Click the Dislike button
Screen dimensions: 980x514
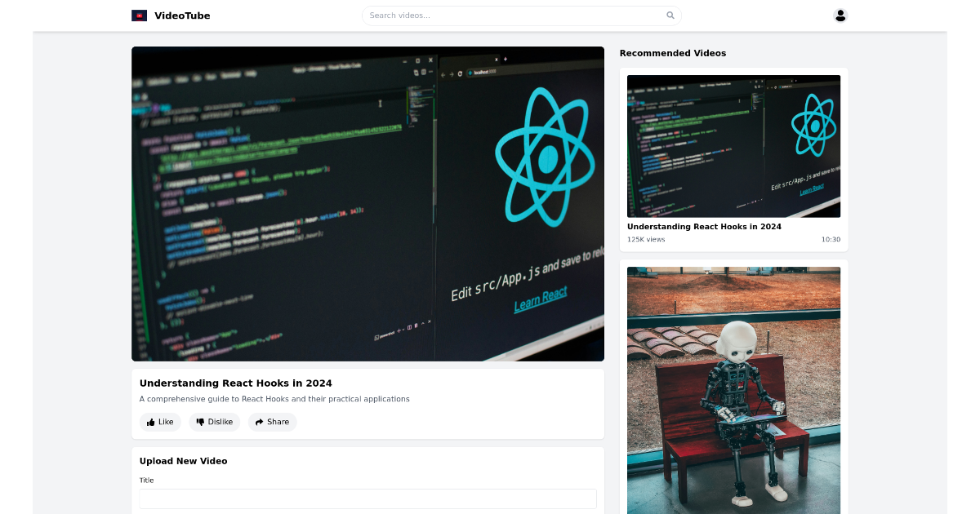pyautogui.click(x=214, y=422)
